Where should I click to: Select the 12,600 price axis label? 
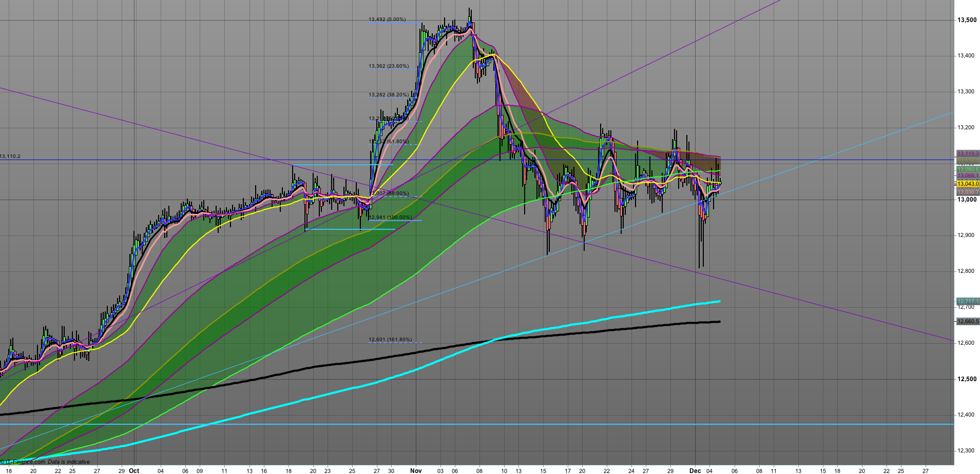pyautogui.click(x=966, y=343)
